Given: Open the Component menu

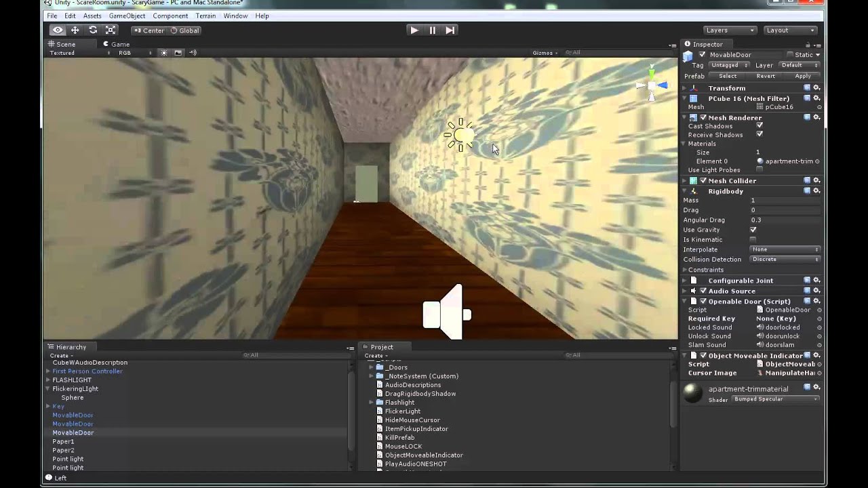Looking at the screenshot, I should tap(170, 16).
